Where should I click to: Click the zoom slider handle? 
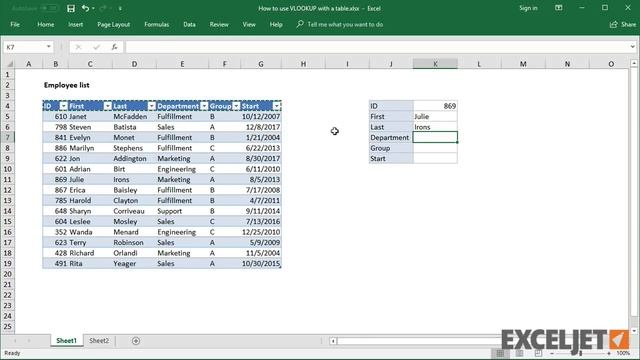pyautogui.click(x=580, y=353)
